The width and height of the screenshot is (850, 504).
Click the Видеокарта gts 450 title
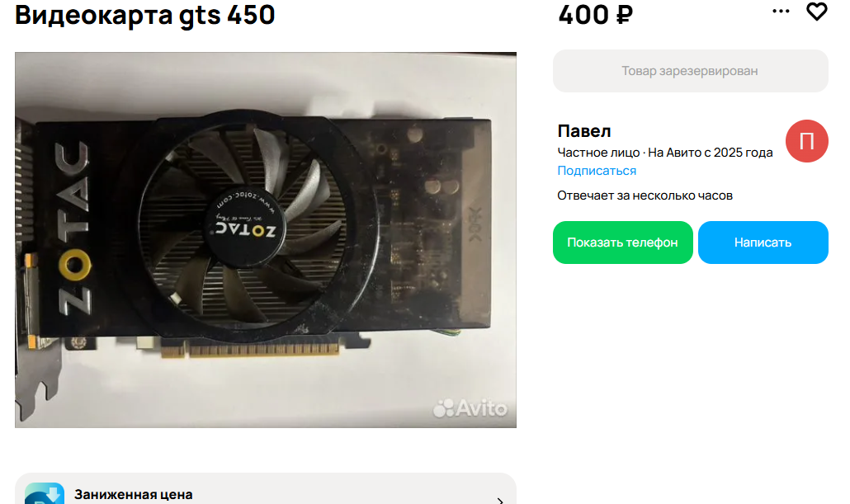click(x=144, y=15)
